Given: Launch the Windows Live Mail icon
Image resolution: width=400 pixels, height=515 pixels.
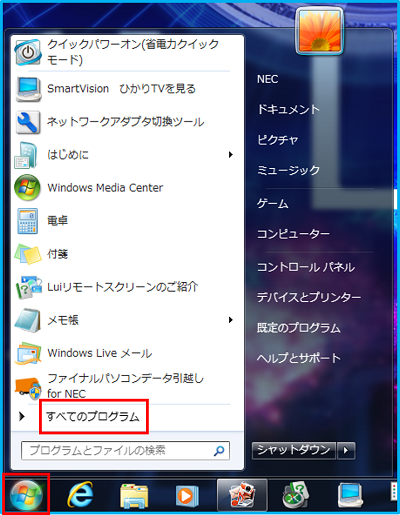Looking at the screenshot, I should (28, 353).
